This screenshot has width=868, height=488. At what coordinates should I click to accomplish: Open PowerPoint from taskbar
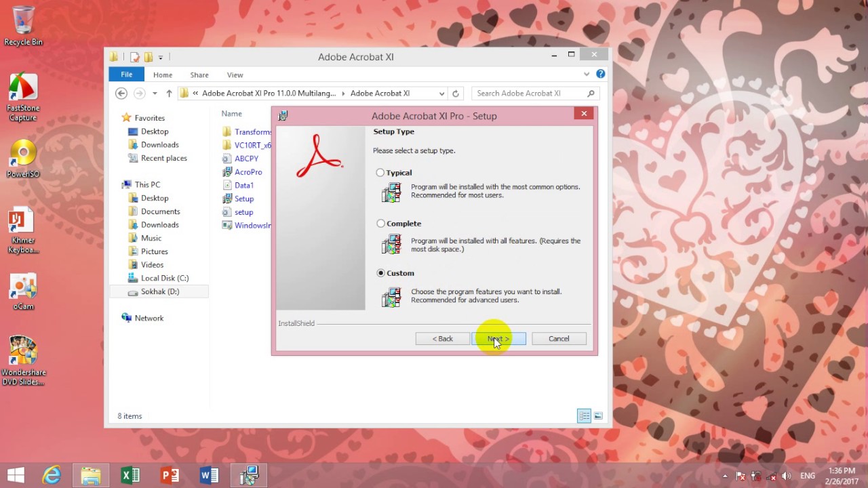[x=170, y=476]
